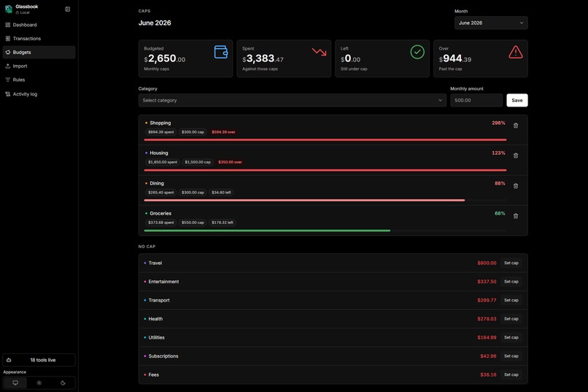Viewport: 588px width, 392px height.
Task: Delete the Groceries budget cap
Action: pos(516,216)
